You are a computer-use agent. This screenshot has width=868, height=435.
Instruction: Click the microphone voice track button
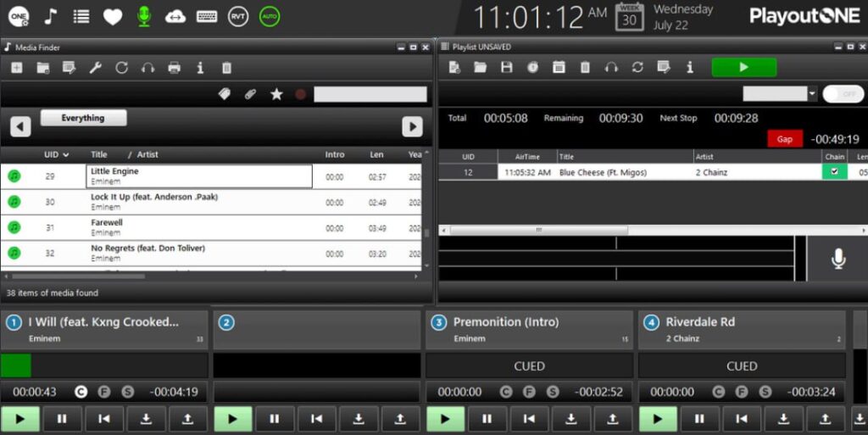pyautogui.click(x=838, y=259)
